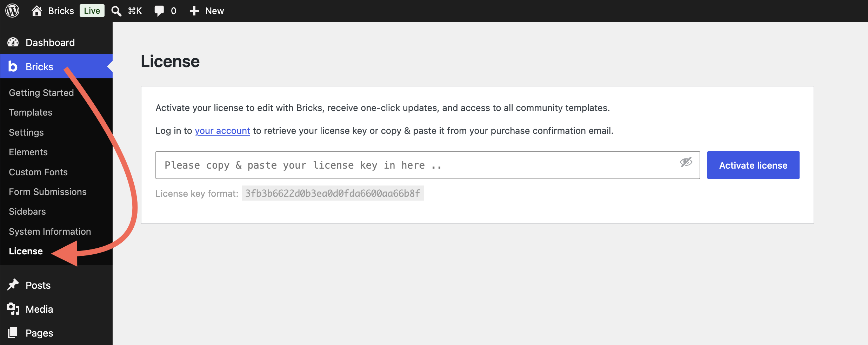This screenshot has height=345, width=868.
Task: Click the 'License key format:' label
Action: pyautogui.click(x=197, y=194)
